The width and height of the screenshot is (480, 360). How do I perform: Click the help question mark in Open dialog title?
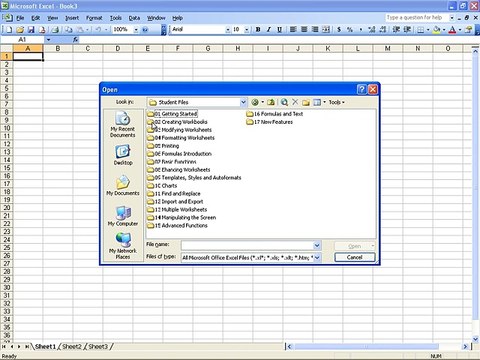(x=362, y=89)
